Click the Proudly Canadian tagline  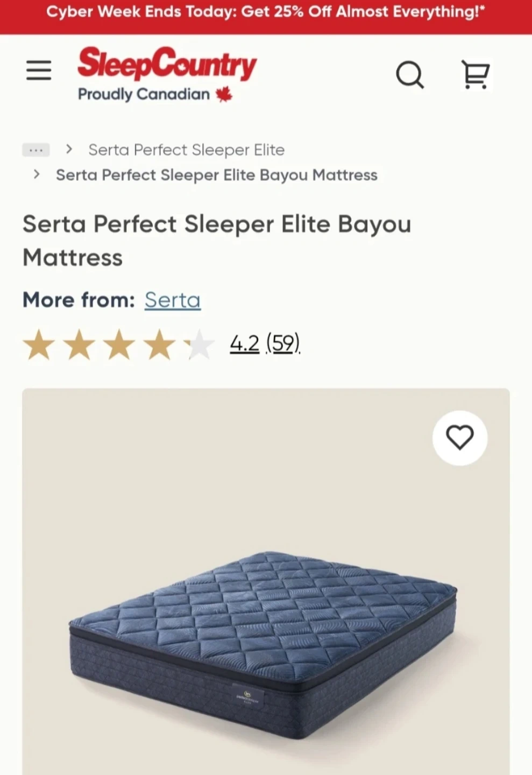pos(144,94)
